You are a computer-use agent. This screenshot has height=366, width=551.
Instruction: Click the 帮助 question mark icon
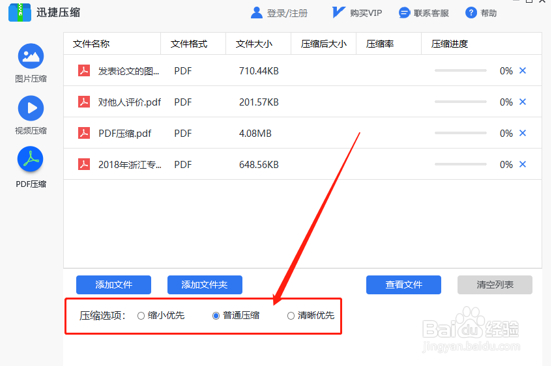471,13
